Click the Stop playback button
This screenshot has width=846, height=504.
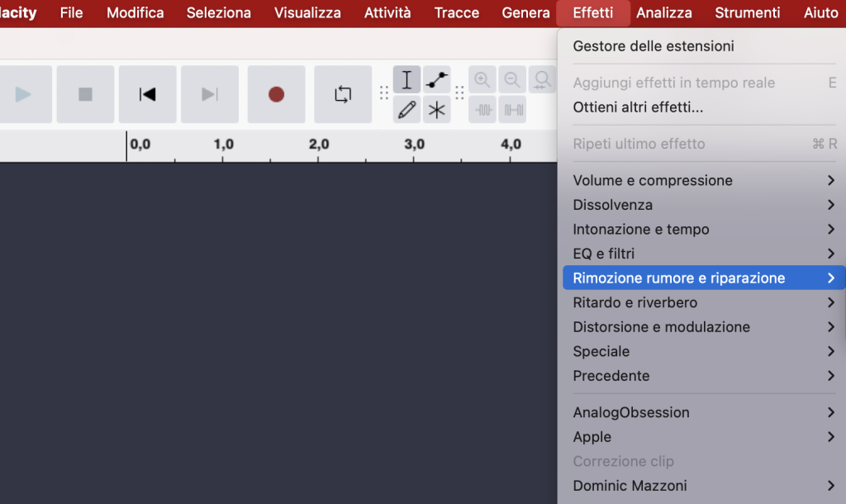pyautogui.click(x=85, y=93)
